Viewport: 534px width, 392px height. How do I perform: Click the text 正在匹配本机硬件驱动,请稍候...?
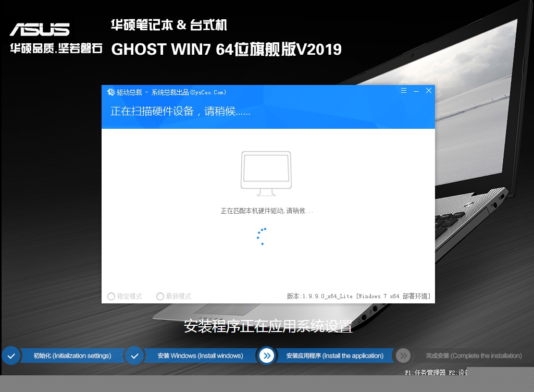pos(267,211)
